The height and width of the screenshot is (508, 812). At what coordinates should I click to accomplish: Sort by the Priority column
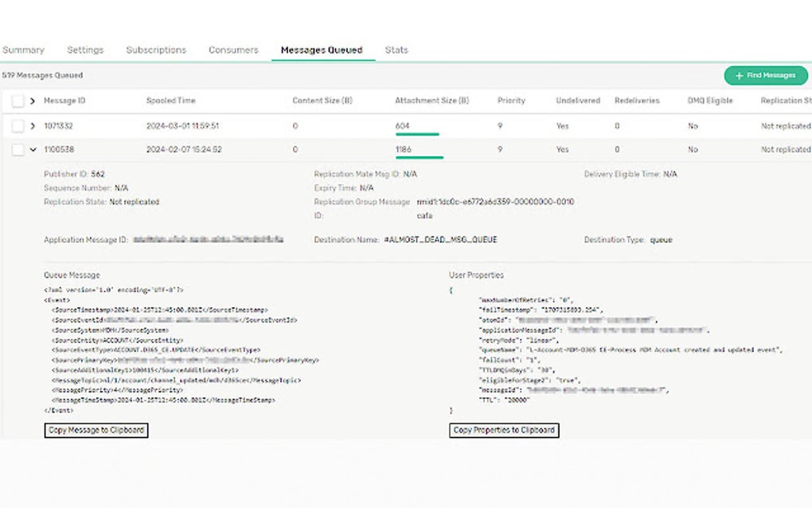(x=511, y=100)
